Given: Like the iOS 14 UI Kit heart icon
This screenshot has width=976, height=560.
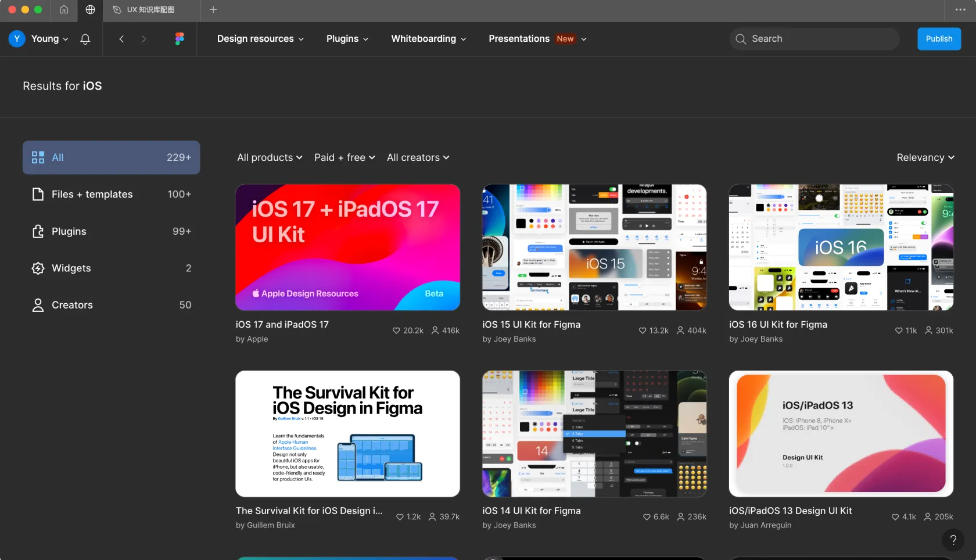Looking at the screenshot, I should (647, 517).
